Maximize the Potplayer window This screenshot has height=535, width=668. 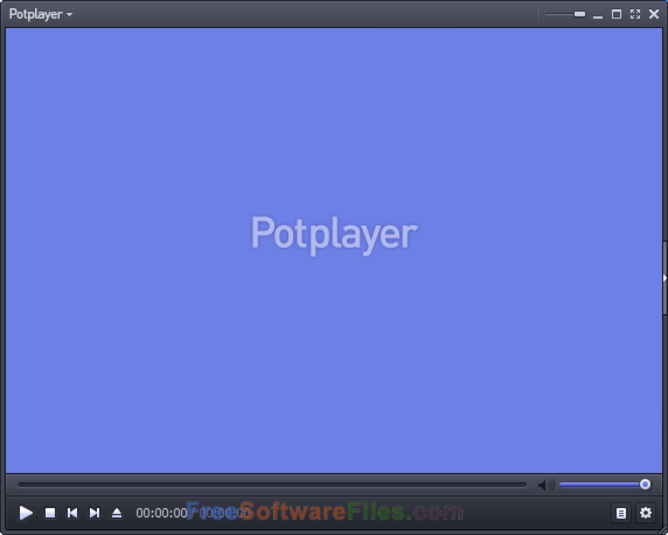coord(616,14)
